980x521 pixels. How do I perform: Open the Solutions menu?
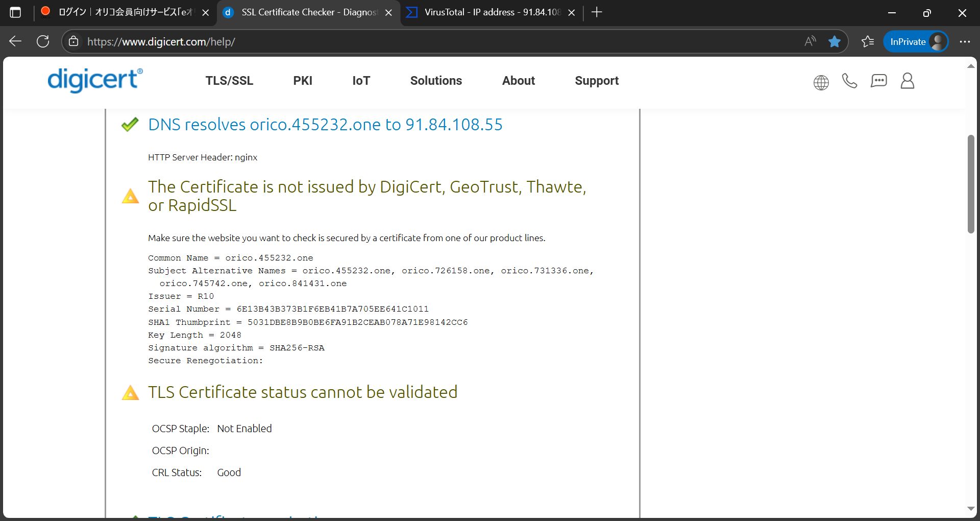[436, 81]
